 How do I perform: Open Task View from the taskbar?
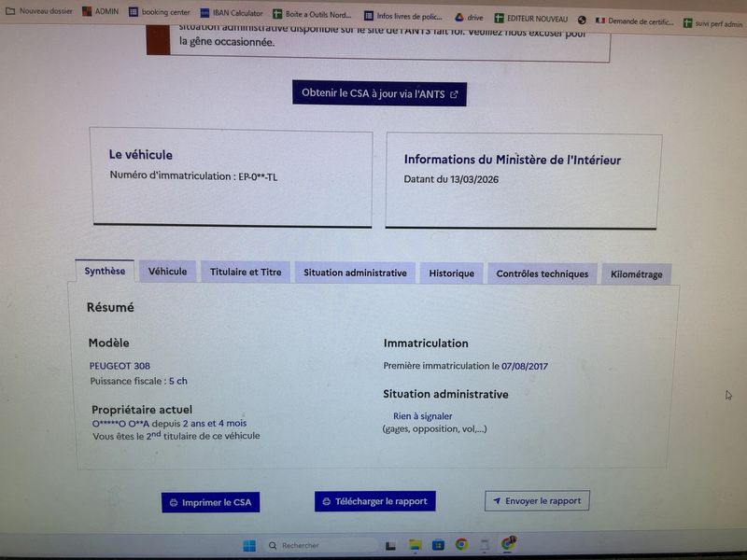(x=390, y=546)
